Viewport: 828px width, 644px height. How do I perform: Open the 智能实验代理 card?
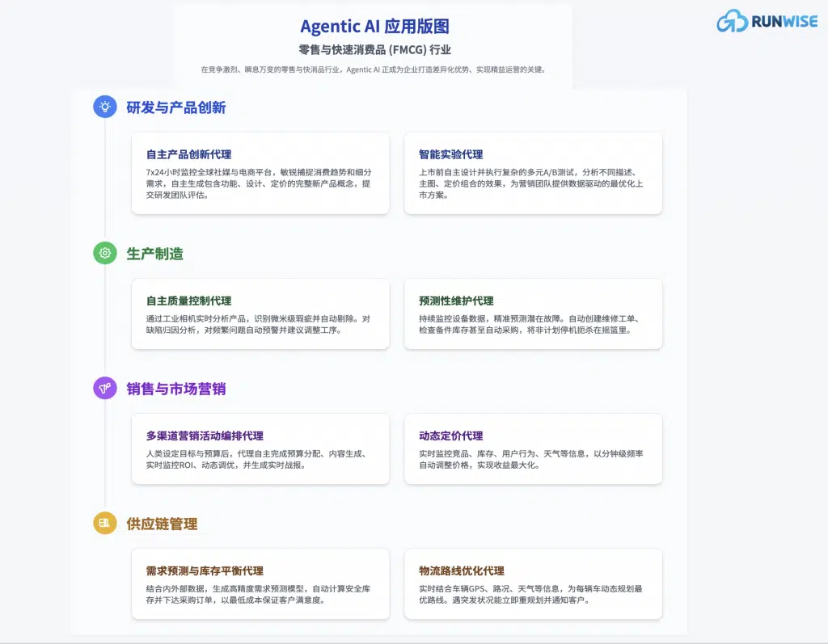[x=534, y=173]
